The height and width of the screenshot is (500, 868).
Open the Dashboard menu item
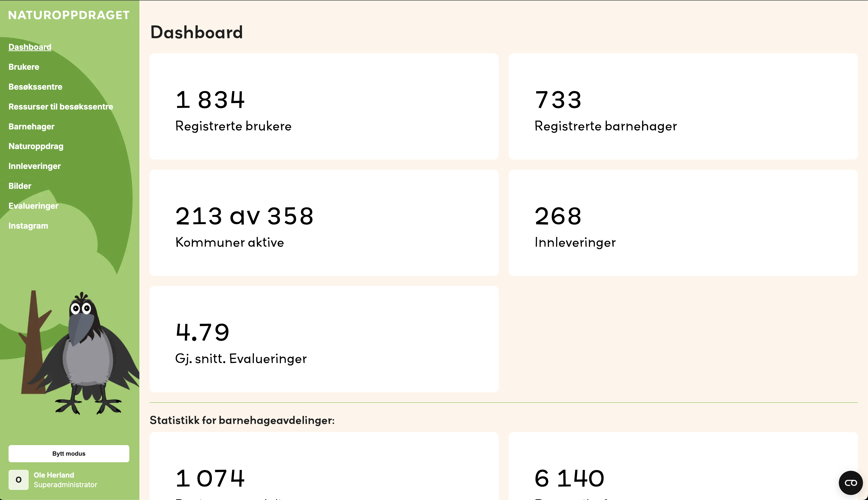click(x=30, y=47)
